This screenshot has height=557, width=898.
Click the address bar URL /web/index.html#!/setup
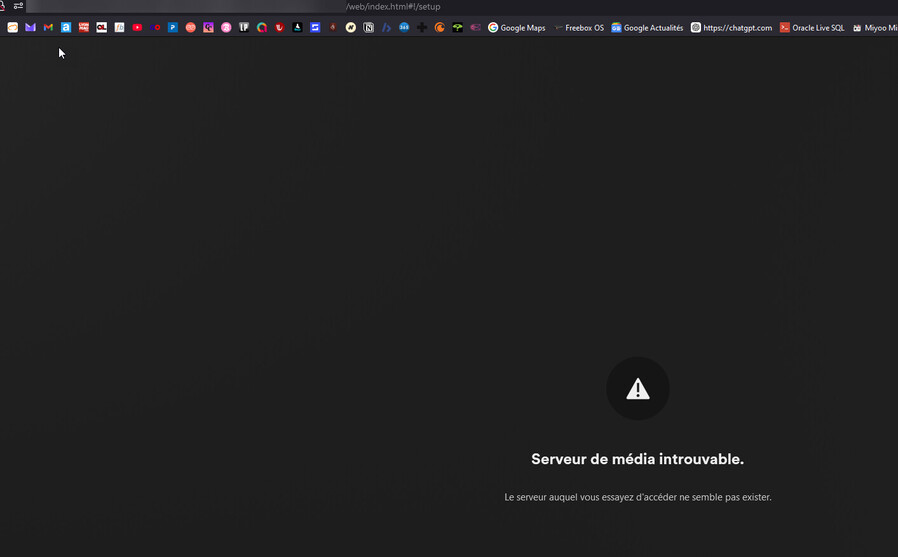393,7
